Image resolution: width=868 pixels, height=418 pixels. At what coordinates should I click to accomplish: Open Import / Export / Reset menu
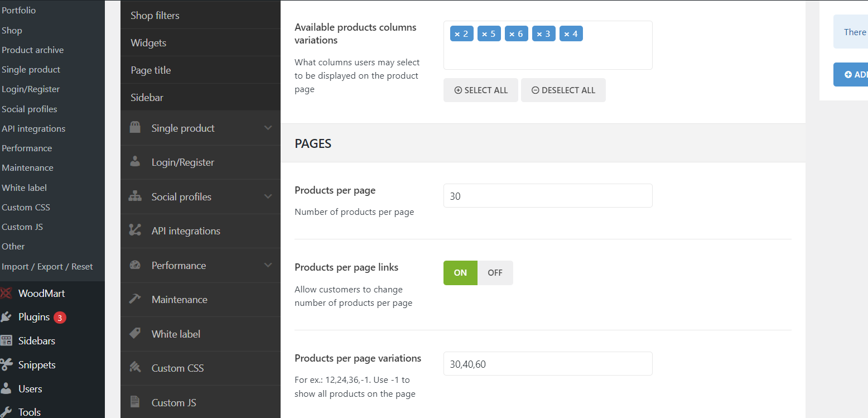coord(47,266)
